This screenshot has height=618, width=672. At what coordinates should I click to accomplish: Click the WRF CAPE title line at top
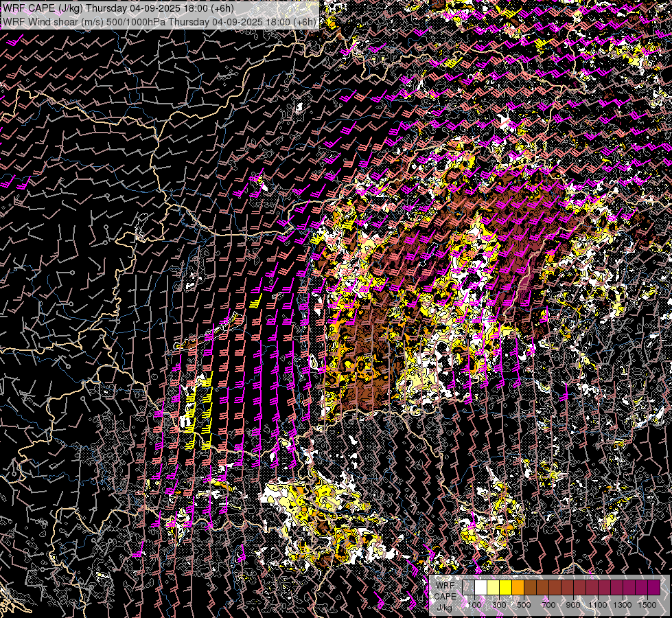[118, 8]
